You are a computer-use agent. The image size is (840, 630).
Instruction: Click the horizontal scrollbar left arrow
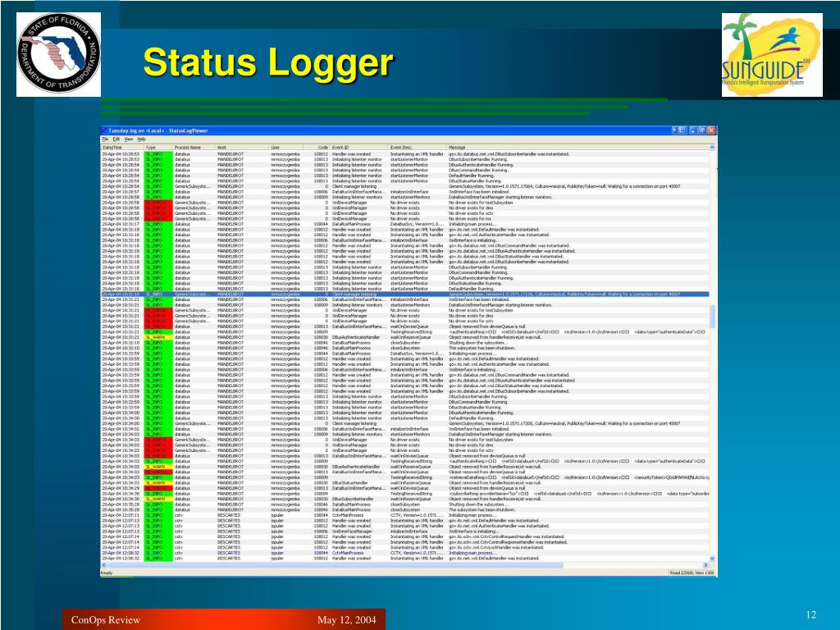click(x=104, y=565)
